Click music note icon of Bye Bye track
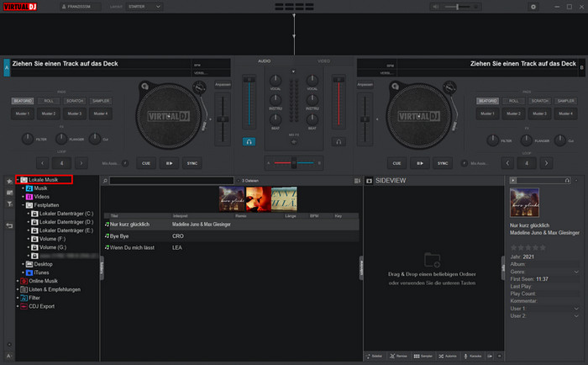588x365 pixels. [x=107, y=235]
